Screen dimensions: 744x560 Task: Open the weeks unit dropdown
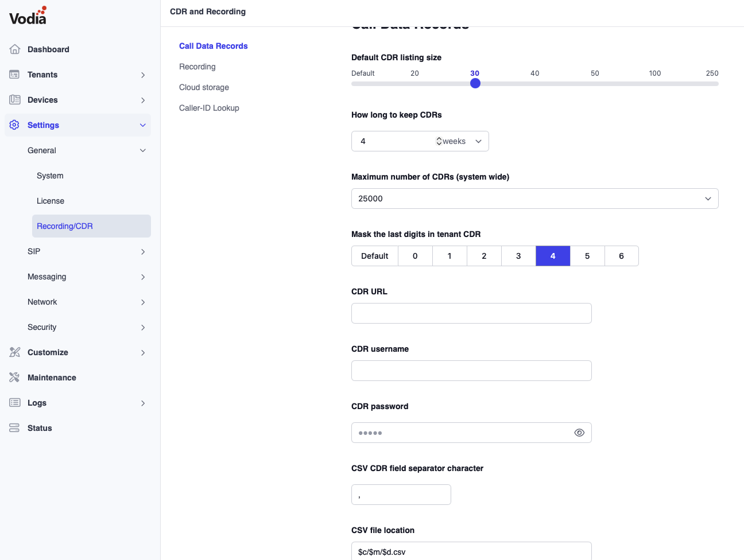click(478, 141)
